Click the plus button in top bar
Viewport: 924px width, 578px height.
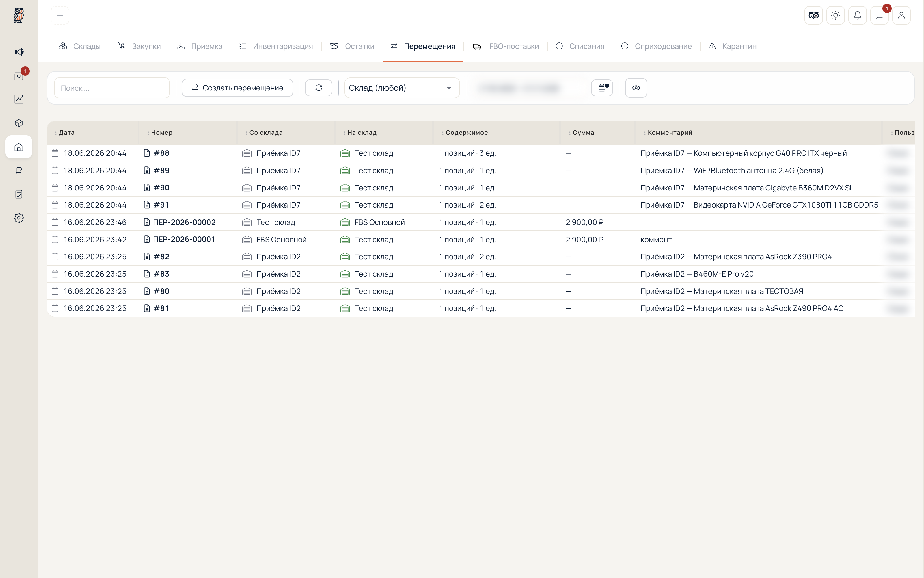[x=60, y=15]
